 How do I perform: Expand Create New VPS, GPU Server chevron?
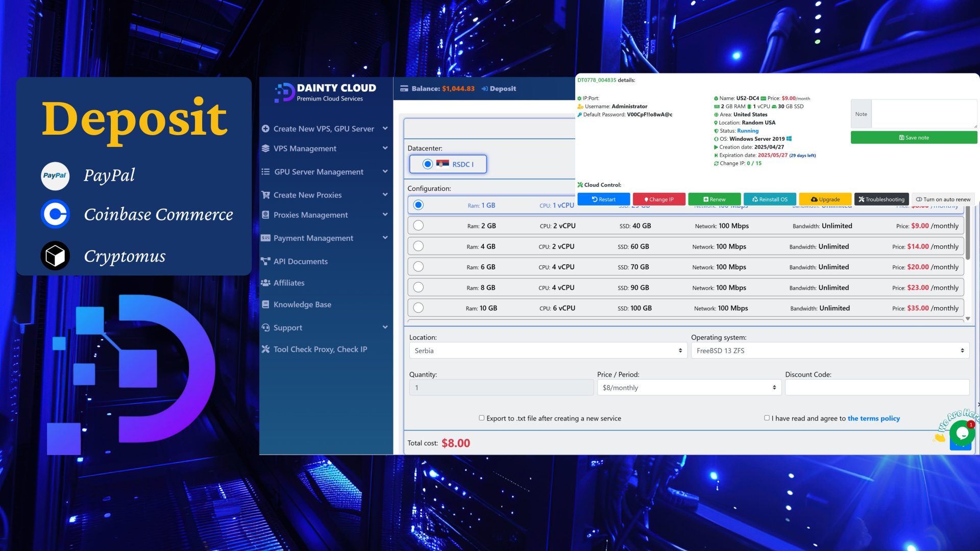(385, 128)
